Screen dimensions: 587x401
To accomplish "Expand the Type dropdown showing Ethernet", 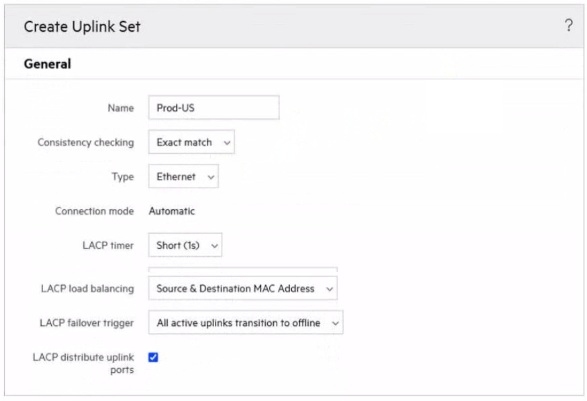I will click(183, 176).
